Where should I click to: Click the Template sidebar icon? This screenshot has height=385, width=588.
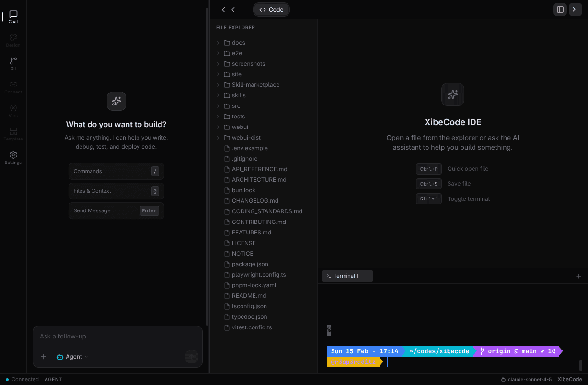[x=13, y=133]
